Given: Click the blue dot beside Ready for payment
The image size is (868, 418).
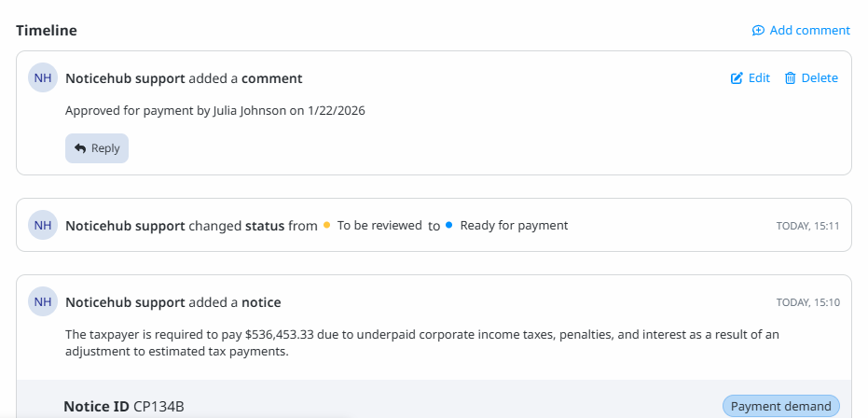Looking at the screenshot, I should [x=449, y=226].
